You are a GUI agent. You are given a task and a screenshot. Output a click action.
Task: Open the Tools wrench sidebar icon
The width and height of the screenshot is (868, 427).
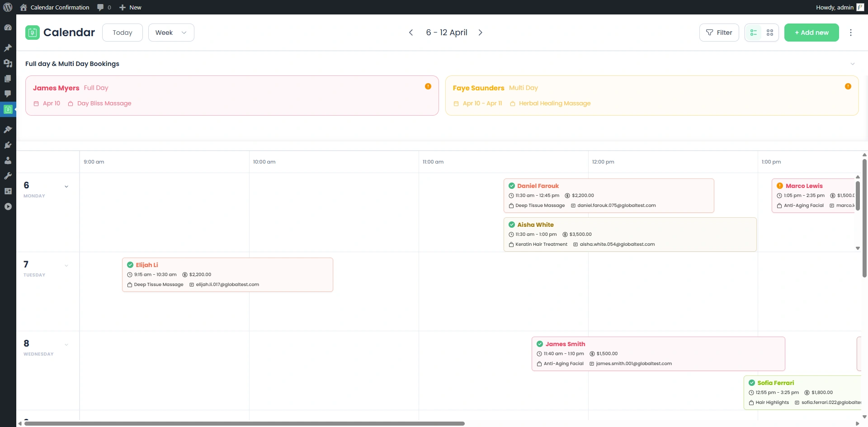pyautogui.click(x=8, y=176)
